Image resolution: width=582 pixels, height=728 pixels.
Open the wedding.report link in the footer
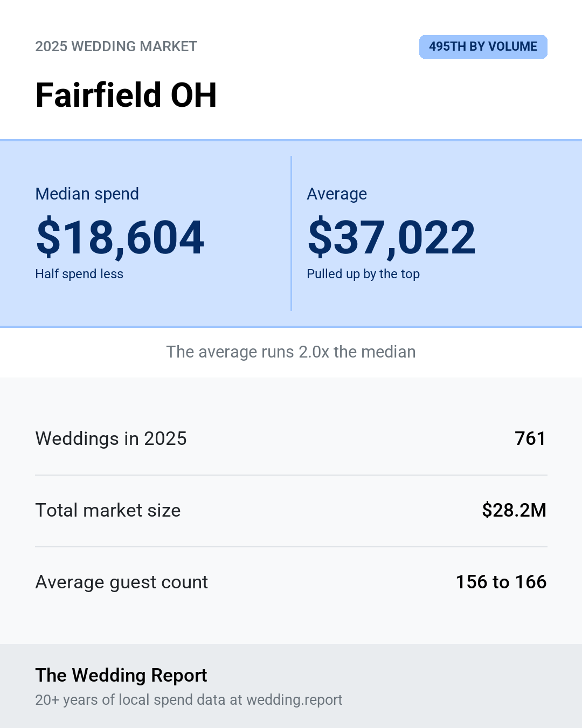294,699
